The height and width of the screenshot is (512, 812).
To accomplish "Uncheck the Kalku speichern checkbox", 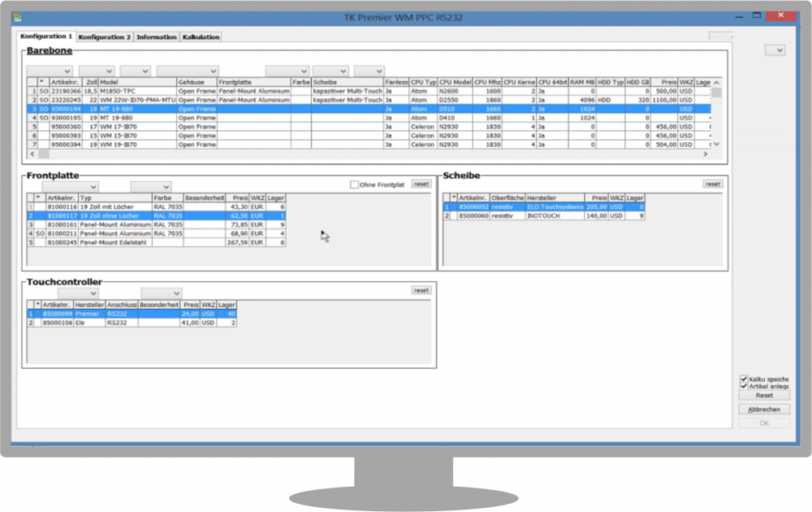I will pyautogui.click(x=744, y=379).
